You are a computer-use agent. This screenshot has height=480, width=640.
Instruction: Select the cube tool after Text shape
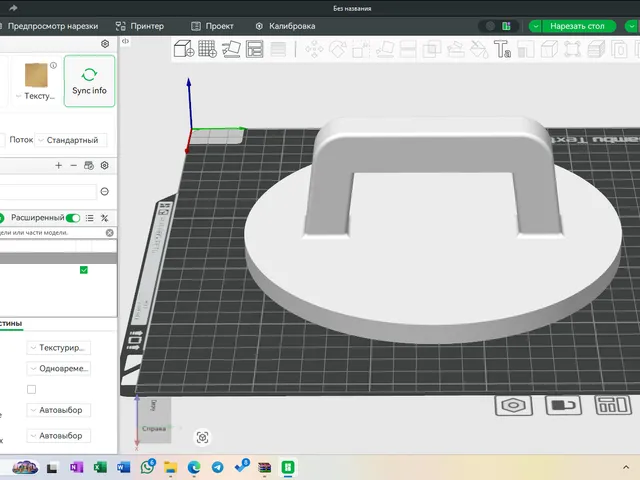click(549, 49)
